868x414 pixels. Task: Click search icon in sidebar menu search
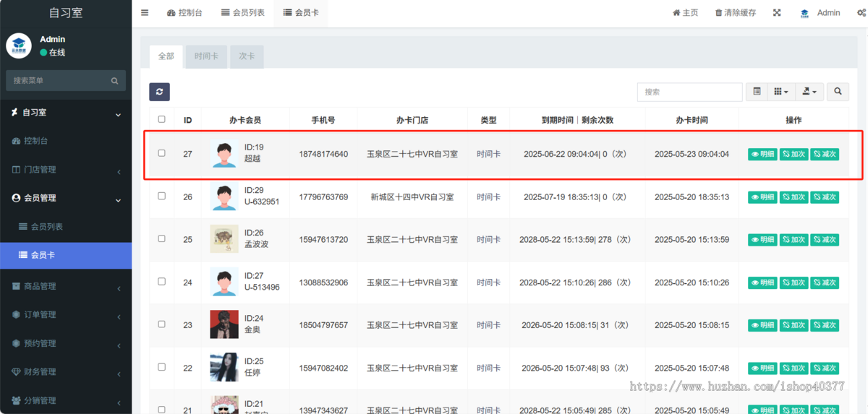114,81
